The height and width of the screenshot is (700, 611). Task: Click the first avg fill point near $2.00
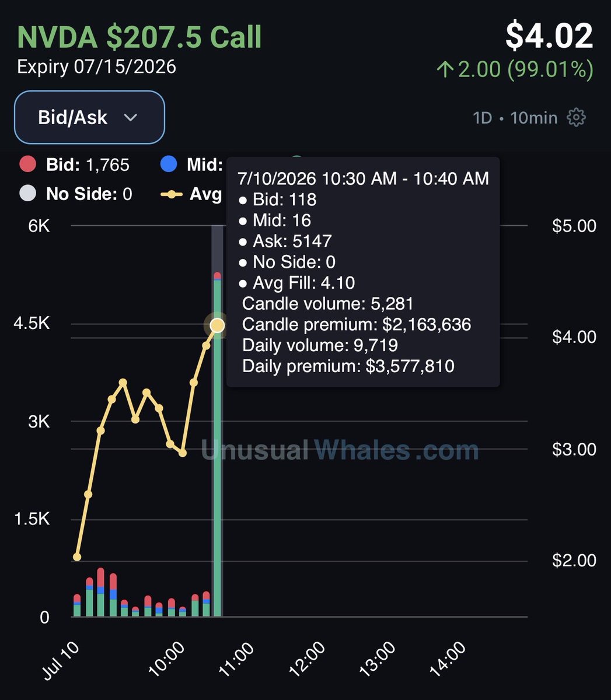77,557
